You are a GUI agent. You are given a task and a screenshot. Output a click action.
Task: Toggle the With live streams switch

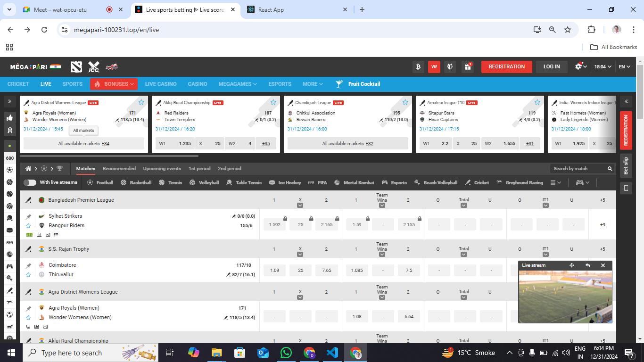click(x=30, y=182)
